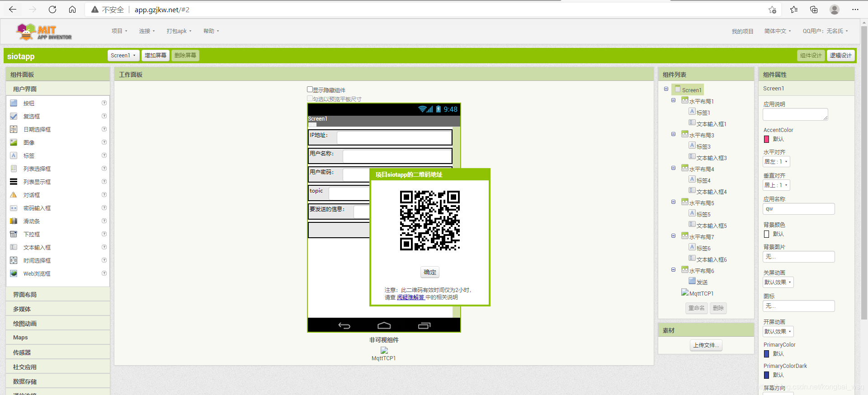Open the 简体中文 language menu
The image size is (868, 395).
coord(778,31)
